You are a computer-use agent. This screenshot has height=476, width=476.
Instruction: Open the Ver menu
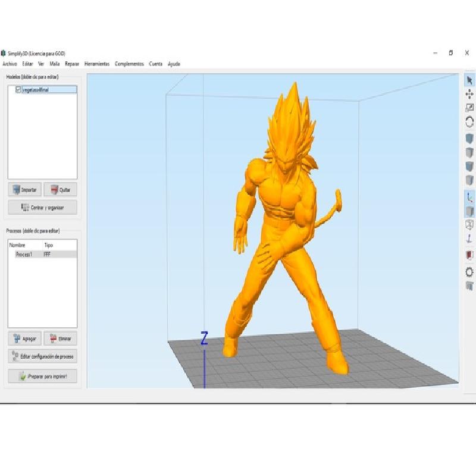point(41,64)
